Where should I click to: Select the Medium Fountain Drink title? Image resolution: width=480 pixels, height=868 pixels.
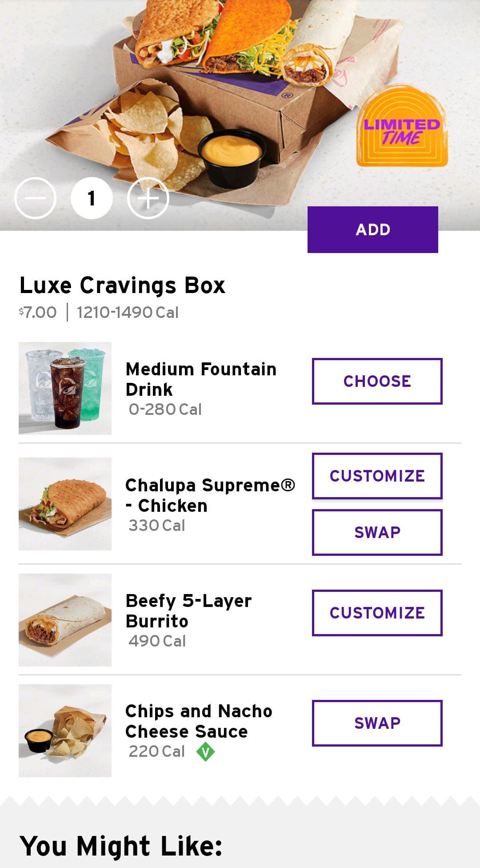pyautogui.click(x=201, y=379)
